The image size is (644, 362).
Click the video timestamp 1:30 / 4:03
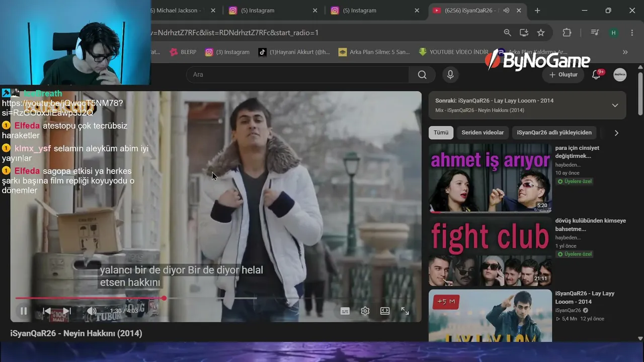[124, 311]
